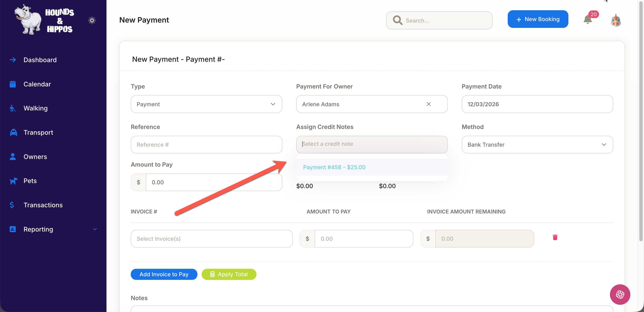Image resolution: width=644 pixels, height=312 pixels.
Task: Open notifications bell icon
Action: coord(588,20)
